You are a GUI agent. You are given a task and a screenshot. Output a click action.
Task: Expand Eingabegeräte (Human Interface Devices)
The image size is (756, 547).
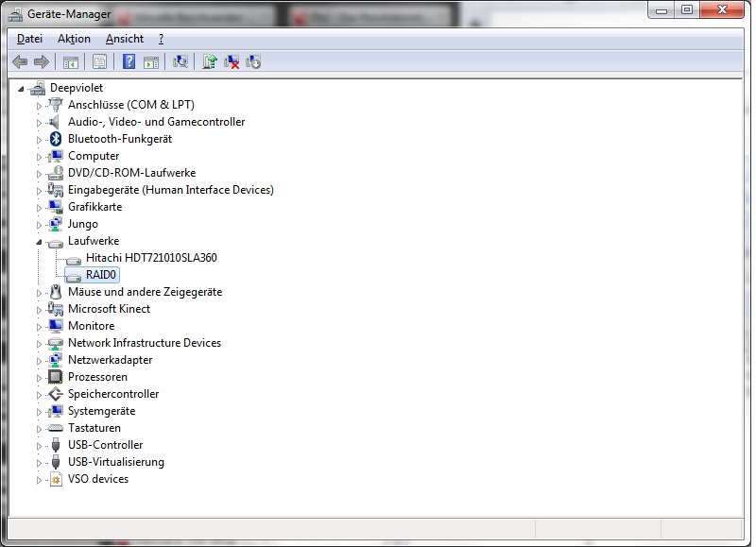pos(39,191)
